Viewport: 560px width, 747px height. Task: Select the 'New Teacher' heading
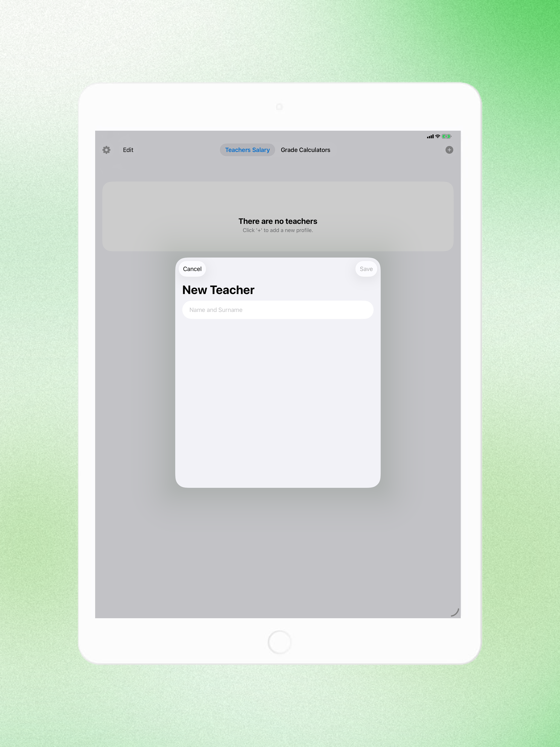(x=218, y=290)
